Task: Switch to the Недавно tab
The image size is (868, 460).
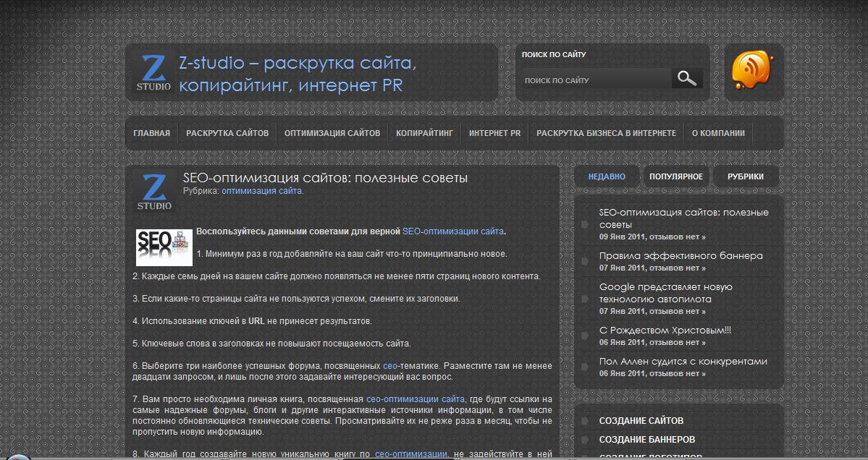Action: (607, 177)
